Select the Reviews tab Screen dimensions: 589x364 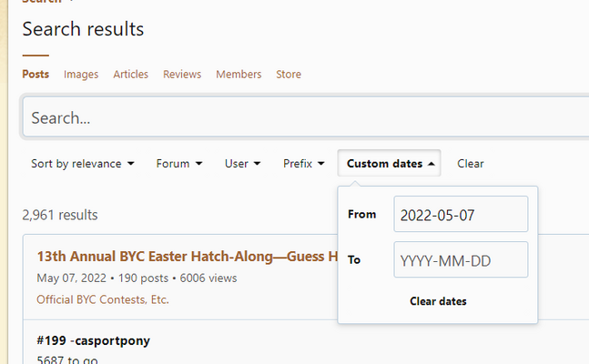tap(182, 74)
